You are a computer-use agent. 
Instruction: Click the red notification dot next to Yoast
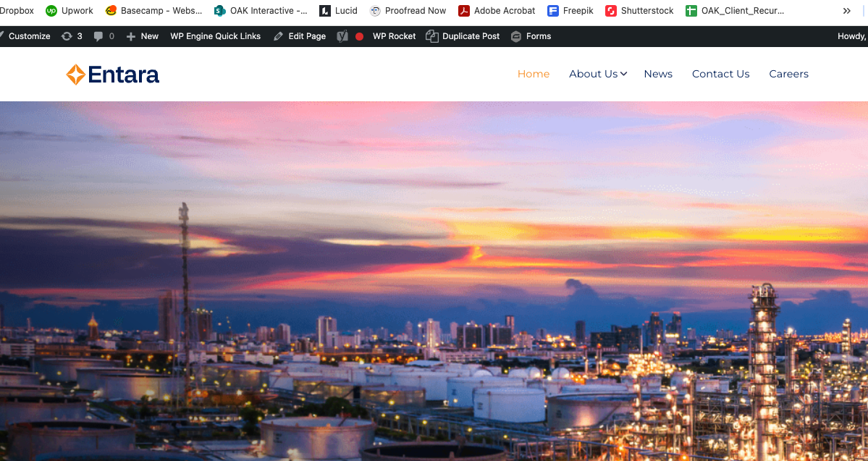[x=359, y=35]
